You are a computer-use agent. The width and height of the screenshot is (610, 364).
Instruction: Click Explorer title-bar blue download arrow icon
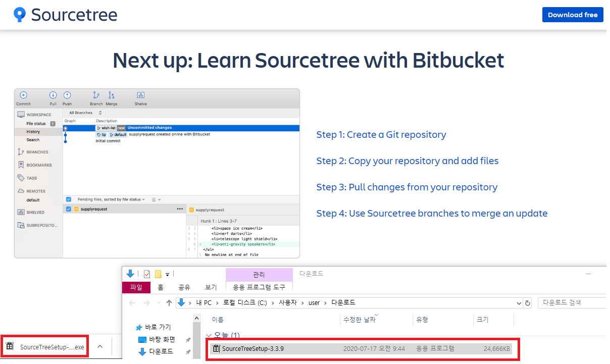point(130,274)
